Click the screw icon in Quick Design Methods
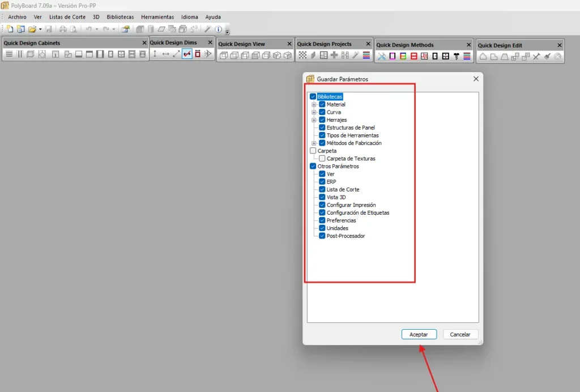Screen dimensions: 580x392 (456, 56)
